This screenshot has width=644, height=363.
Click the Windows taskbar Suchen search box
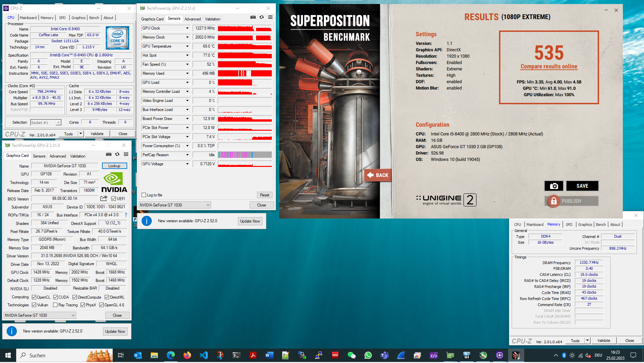pos(64,355)
